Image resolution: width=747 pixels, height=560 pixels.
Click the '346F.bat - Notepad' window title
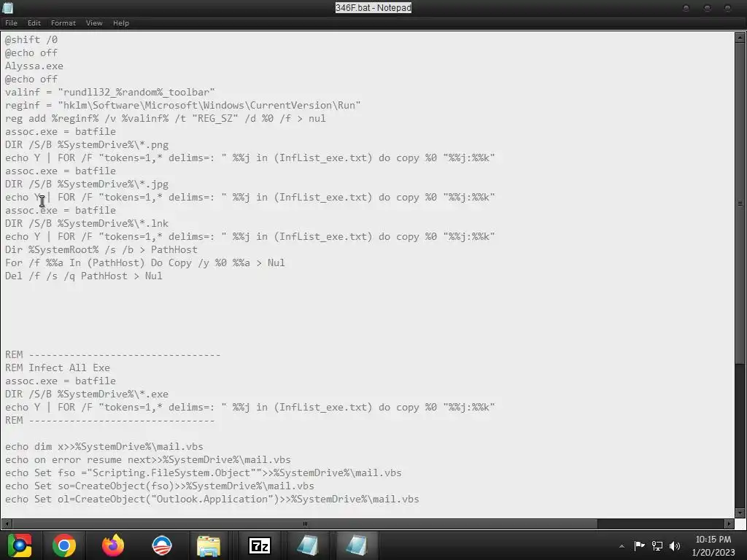(x=373, y=7)
